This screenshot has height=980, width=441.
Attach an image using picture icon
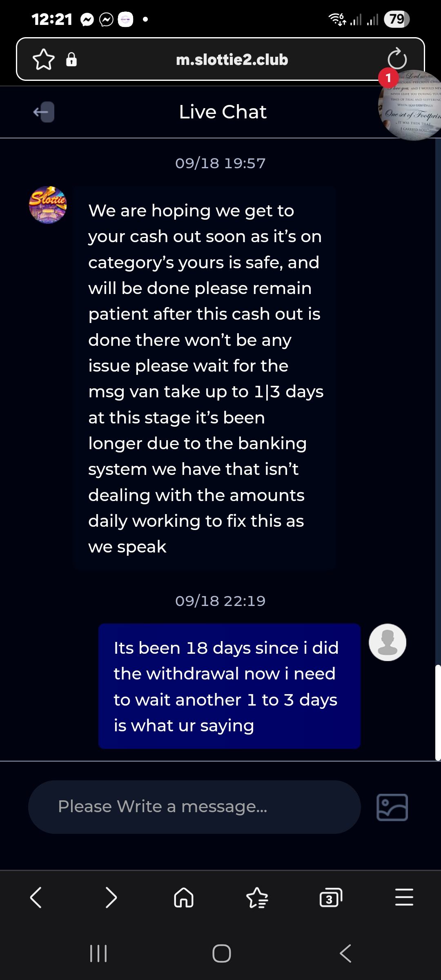coord(392,807)
